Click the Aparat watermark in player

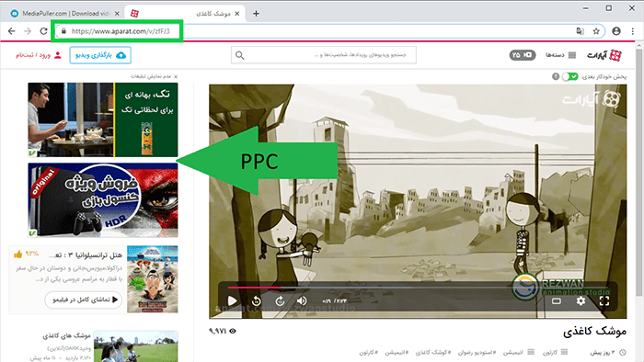coord(592,99)
